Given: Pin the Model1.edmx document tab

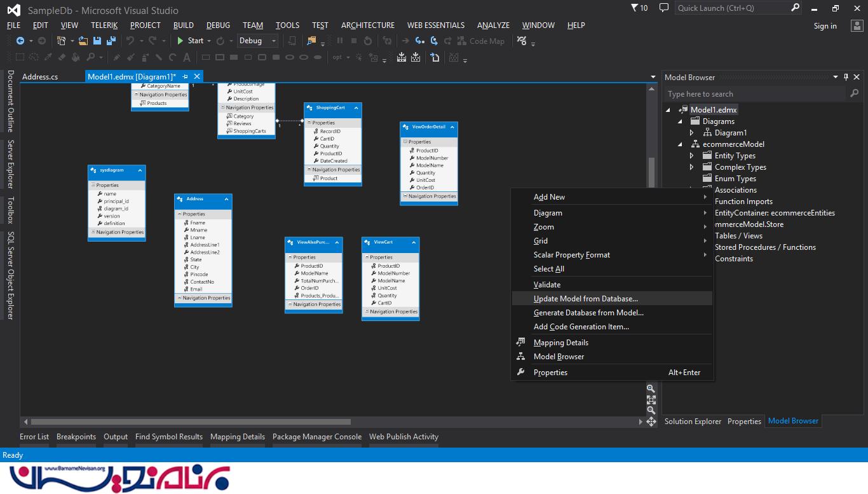Looking at the screenshot, I should pos(185,77).
